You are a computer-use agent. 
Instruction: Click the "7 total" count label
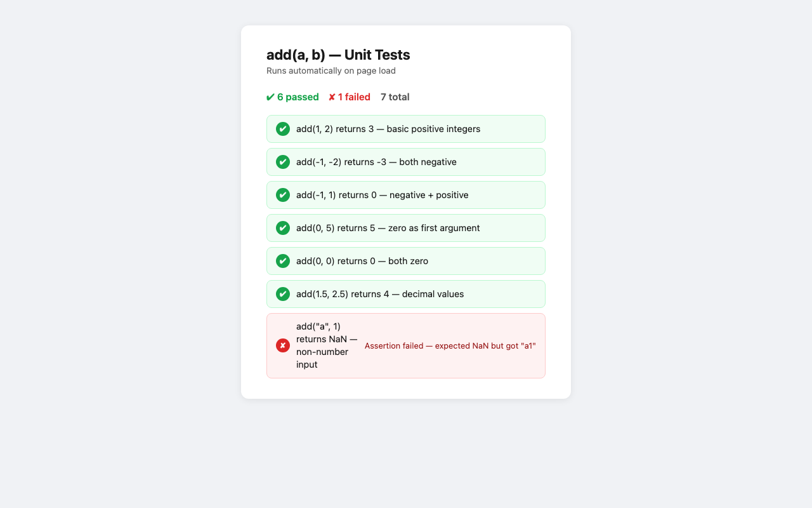point(395,97)
